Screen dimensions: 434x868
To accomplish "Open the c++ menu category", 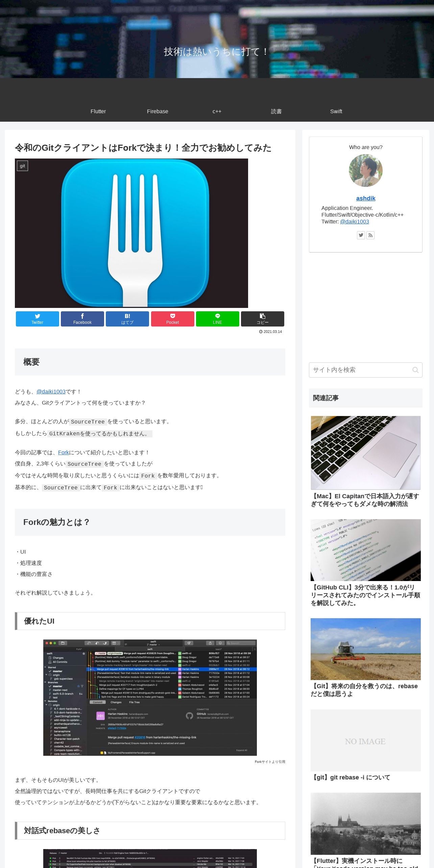I will [x=217, y=111].
